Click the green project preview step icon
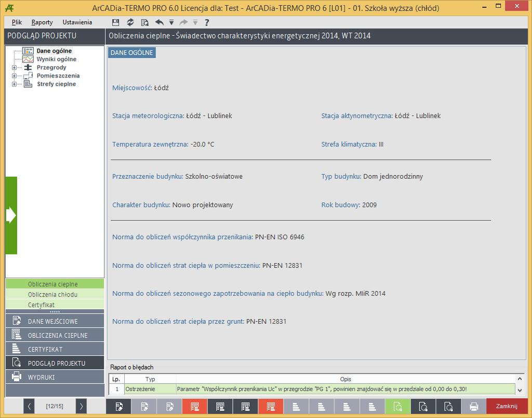Screen dimensions: 532x418 tap(397, 406)
